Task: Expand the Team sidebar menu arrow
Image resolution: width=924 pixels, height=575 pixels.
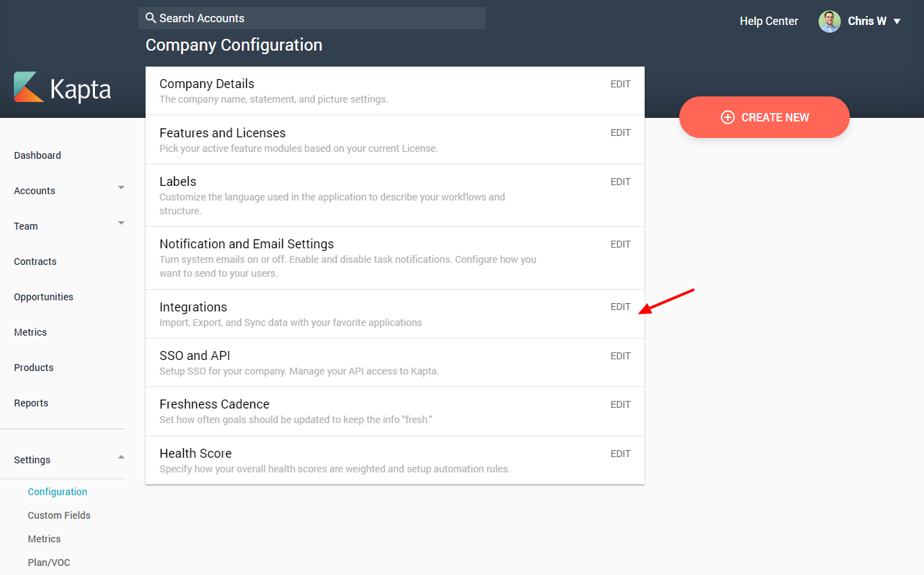Action: (x=121, y=223)
